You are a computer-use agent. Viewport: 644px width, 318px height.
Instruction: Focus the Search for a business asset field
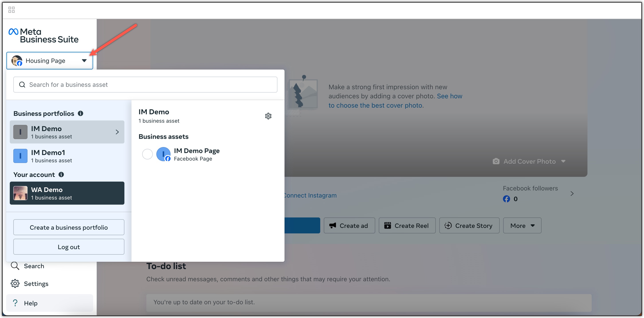point(145,85)
